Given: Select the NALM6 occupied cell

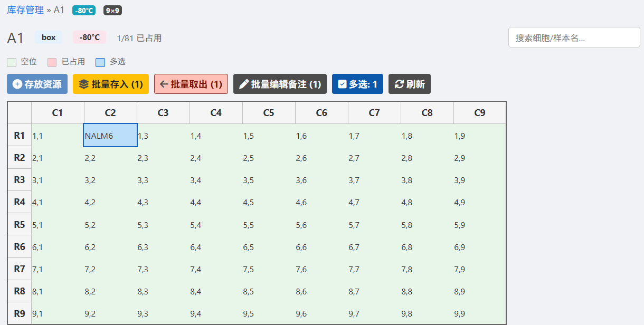Looking at the screenshot, I should pos(110,135).
